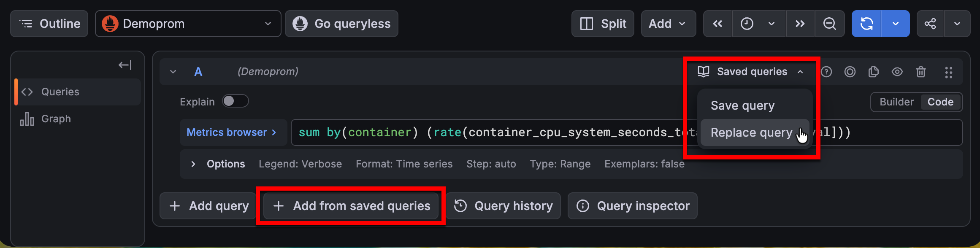The width and height of the screenshot is (980, 248).
Task: Toggle the Saved queries menu
Action: (750, 72)
